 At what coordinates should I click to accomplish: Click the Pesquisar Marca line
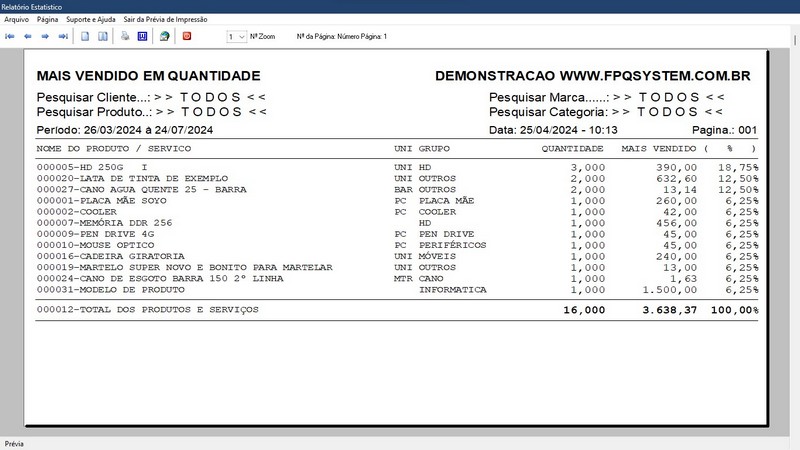(607, 97)
